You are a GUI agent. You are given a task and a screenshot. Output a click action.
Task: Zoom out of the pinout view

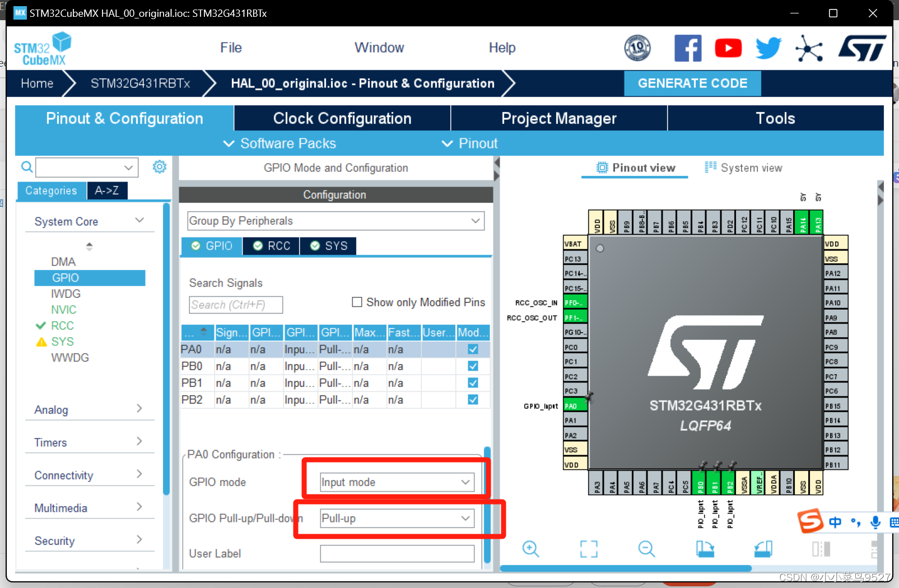pos(646,549)
